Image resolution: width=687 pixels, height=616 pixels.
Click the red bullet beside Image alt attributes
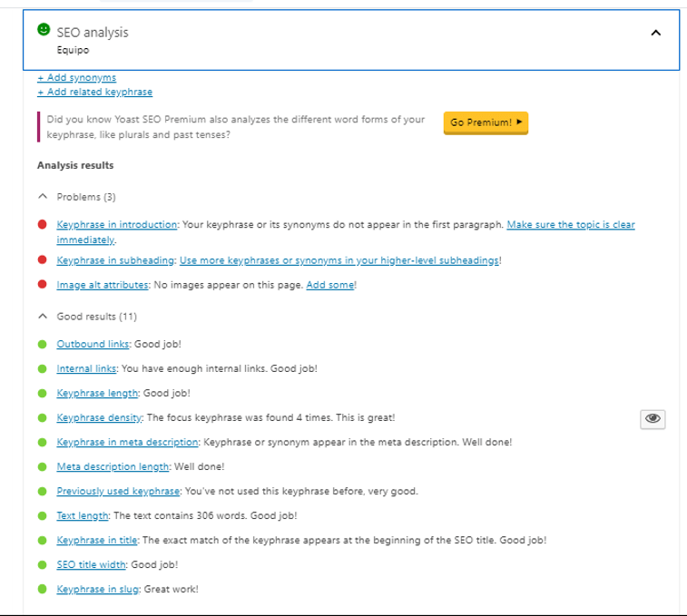[x=42, y=285]
